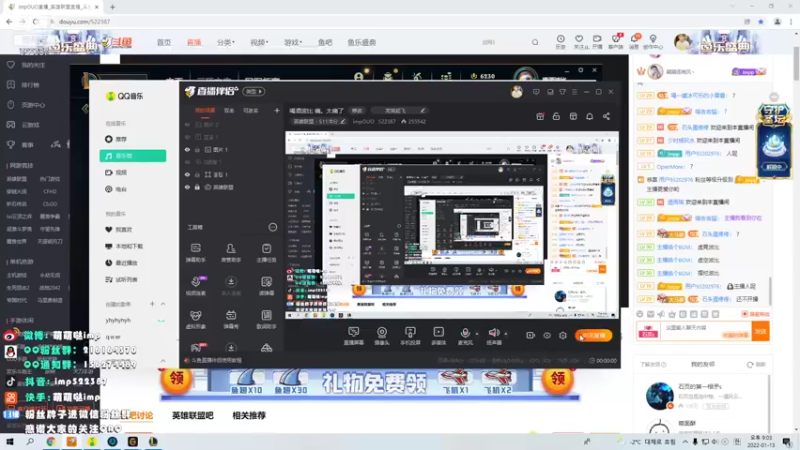Switch to 相关推荐 tab below the player

pyautogui.click(x=249, y=416)
